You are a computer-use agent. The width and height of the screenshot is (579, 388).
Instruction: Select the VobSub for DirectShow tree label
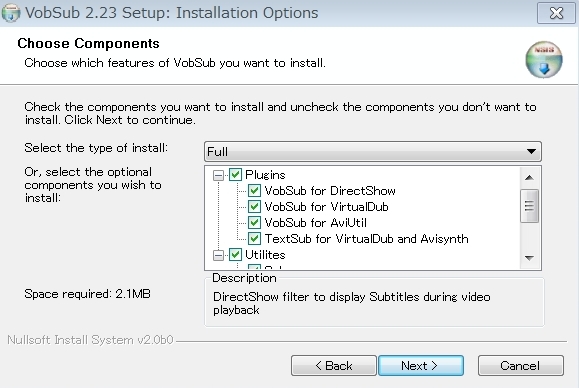pyautogui.click(x=330, y=190)
